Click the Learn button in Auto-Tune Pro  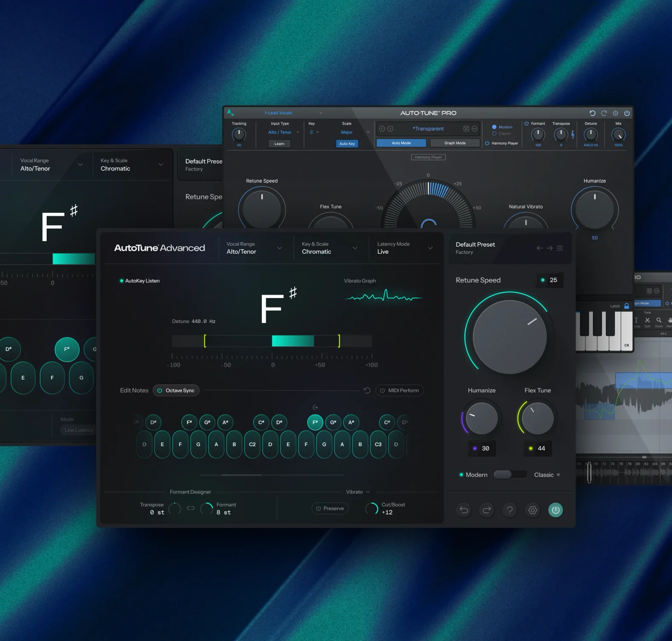point(279,144)
